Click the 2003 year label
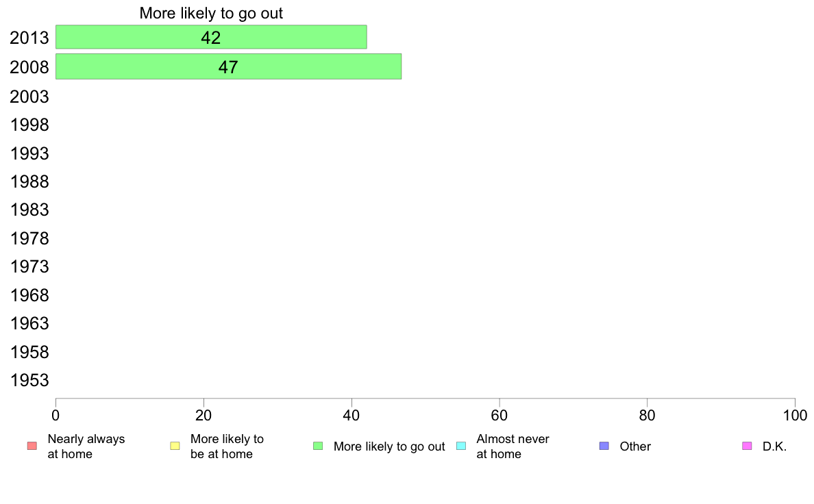 click(29, 97)
